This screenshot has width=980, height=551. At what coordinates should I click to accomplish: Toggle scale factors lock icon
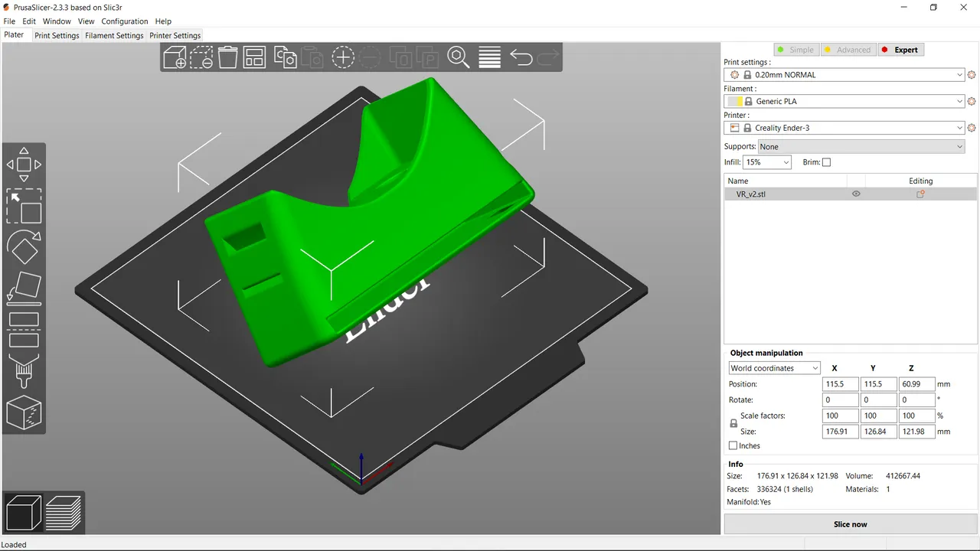point(733,423)
